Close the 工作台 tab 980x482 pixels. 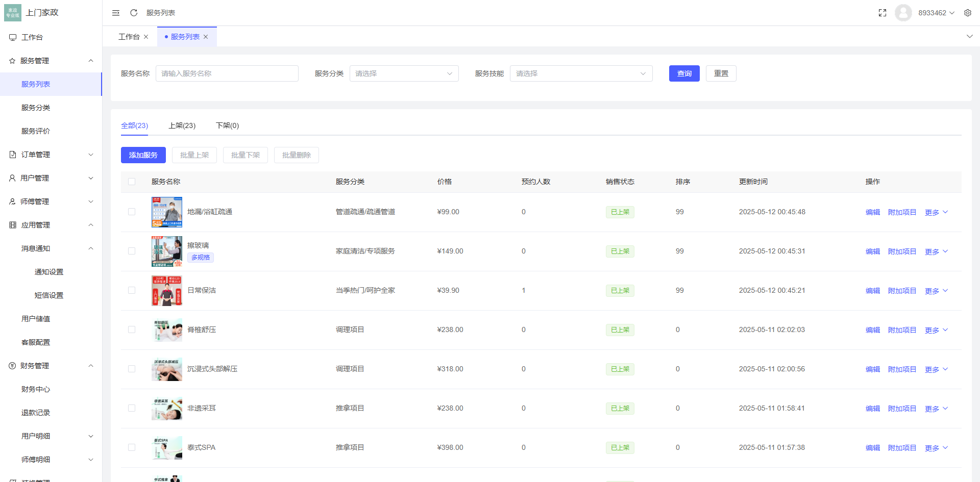(x=146, y=36)
